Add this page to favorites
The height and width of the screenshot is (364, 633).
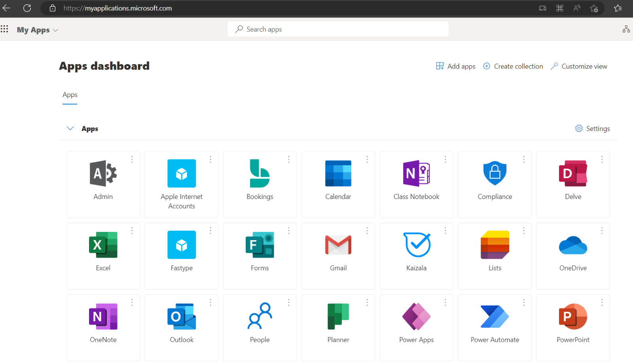pyautogui.click(x=594, y=8)
